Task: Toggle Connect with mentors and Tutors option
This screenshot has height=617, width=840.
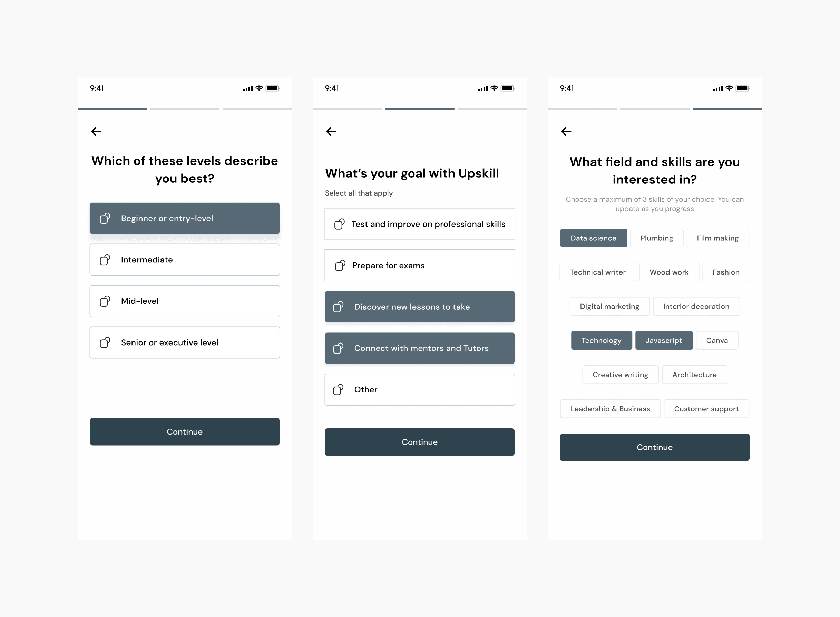Action: coord(420,348)
